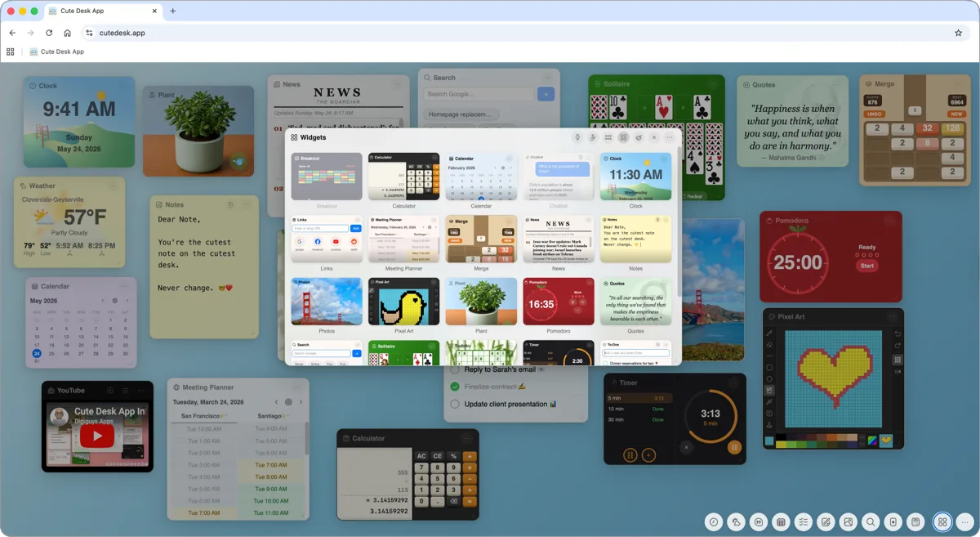This screenshot has width=980, height=537.
Task: Play the Cute Desk App YouTube video
Action: pyautogui.click(x=97, y=436)
